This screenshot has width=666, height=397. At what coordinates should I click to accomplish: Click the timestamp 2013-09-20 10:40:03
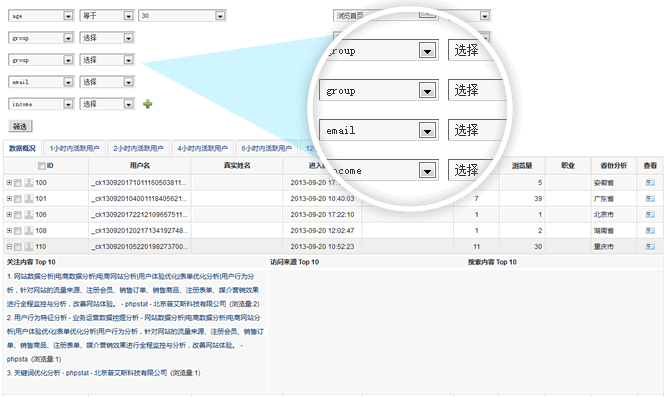[x=322, y=199]
